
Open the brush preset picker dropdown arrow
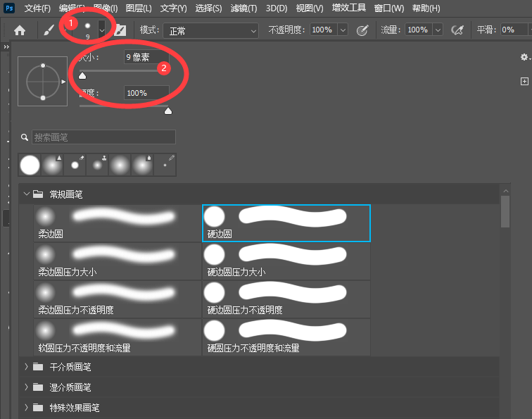(101, 30)
